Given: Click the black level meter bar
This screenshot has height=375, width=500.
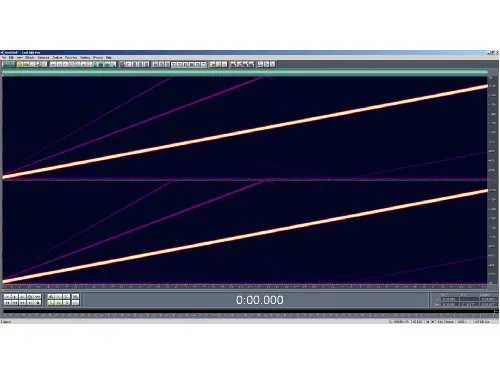Looking at the screenshot, I should click(x=249, y=311).
